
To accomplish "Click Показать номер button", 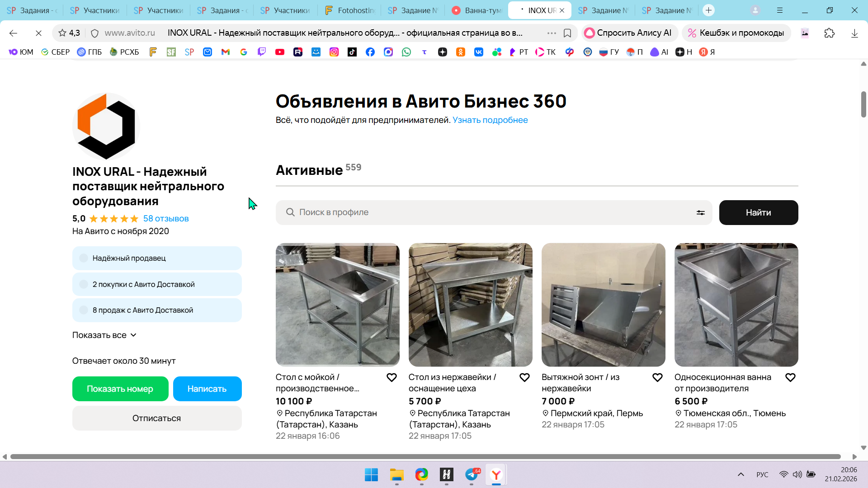I will [120, 389].
